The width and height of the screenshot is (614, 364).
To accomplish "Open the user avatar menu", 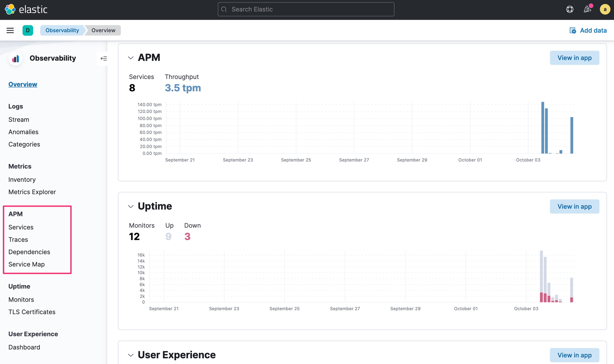I will click(x=605, y=9).
